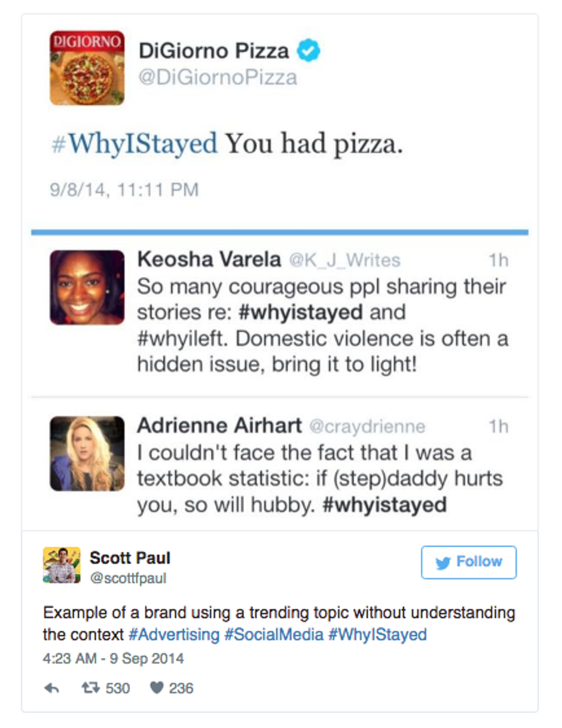Open the #WhyIStayed hashtag in DiGiorno tweet

point(135,144)
